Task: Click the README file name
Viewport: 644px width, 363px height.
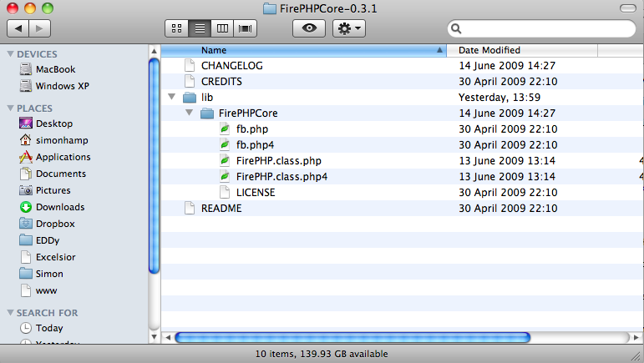Action: tap(221, 209)
